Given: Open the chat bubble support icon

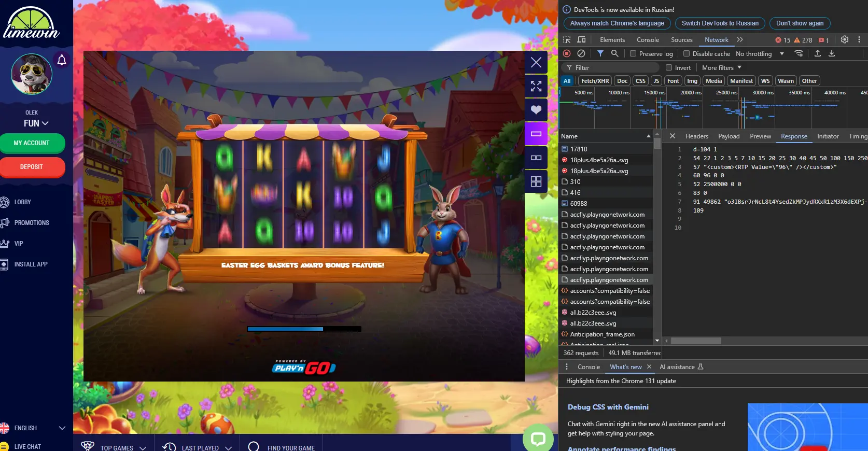Looking at the screenshot, I should tap(538, 439).
